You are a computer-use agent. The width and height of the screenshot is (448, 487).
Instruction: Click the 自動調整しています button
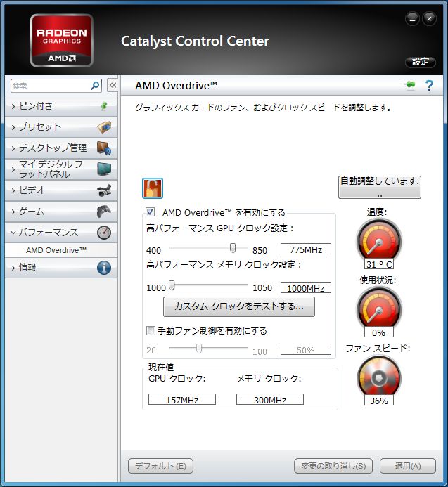pyautogui.click(x=380, y=188)
